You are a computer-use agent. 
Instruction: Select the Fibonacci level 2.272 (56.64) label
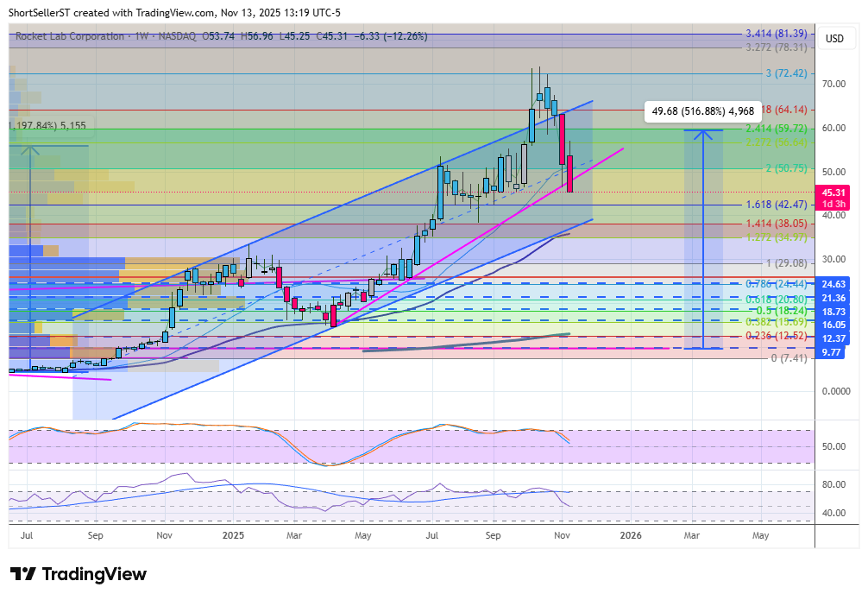[x=776, y=142]
